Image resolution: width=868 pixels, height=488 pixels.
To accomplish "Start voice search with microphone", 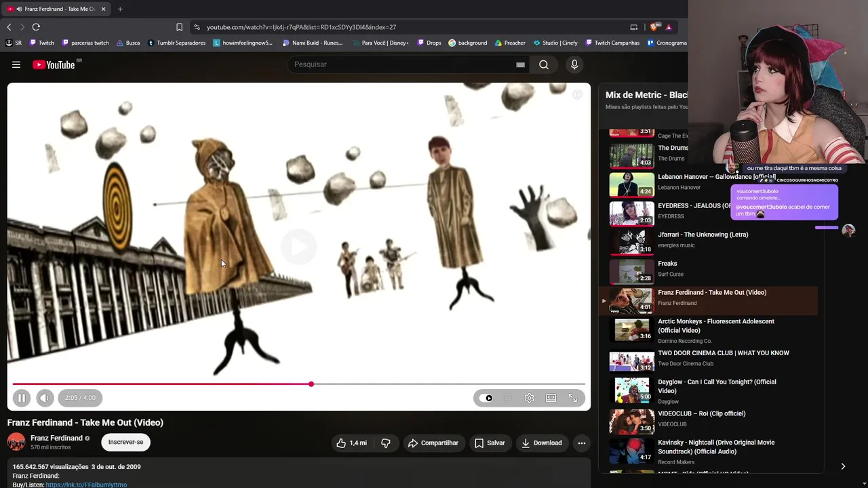I will 574,64.
